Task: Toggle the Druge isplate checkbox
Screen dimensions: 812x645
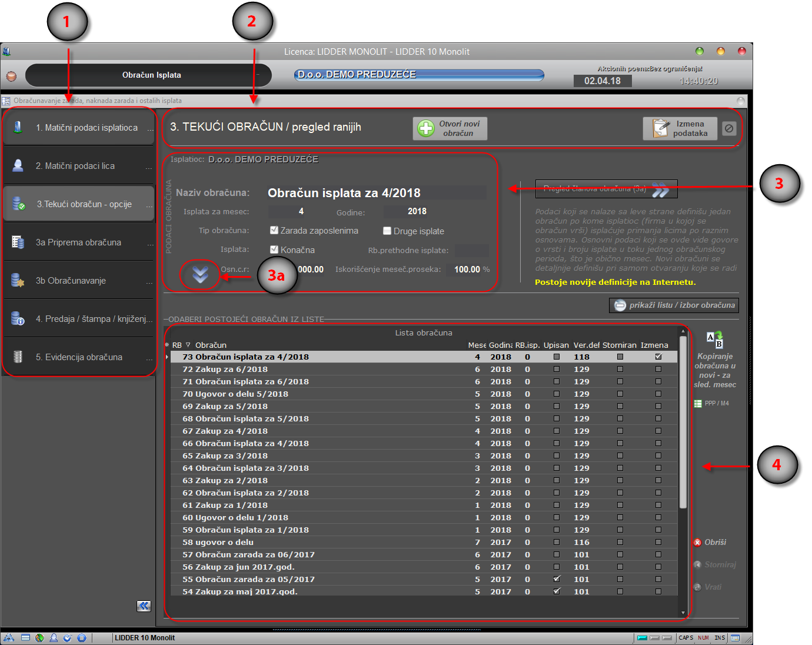Action: [x=387, y=231]
